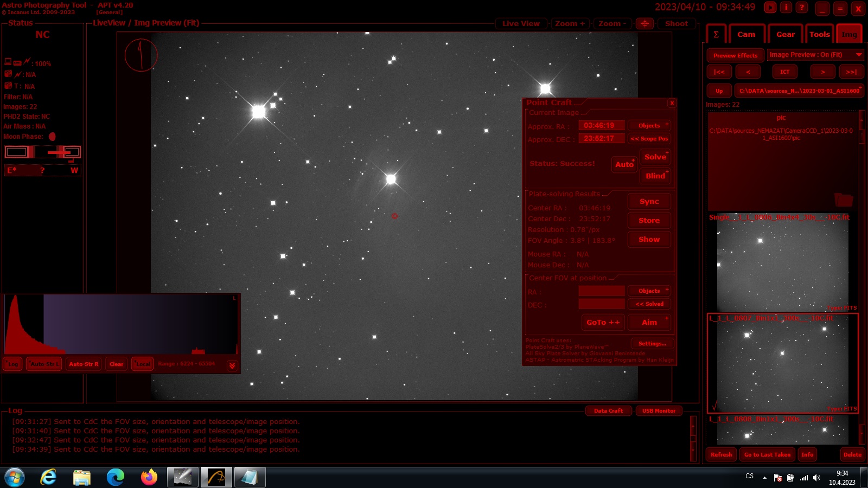
Task: Switch to the Cam tab
Action: click(x=746, y=34)
